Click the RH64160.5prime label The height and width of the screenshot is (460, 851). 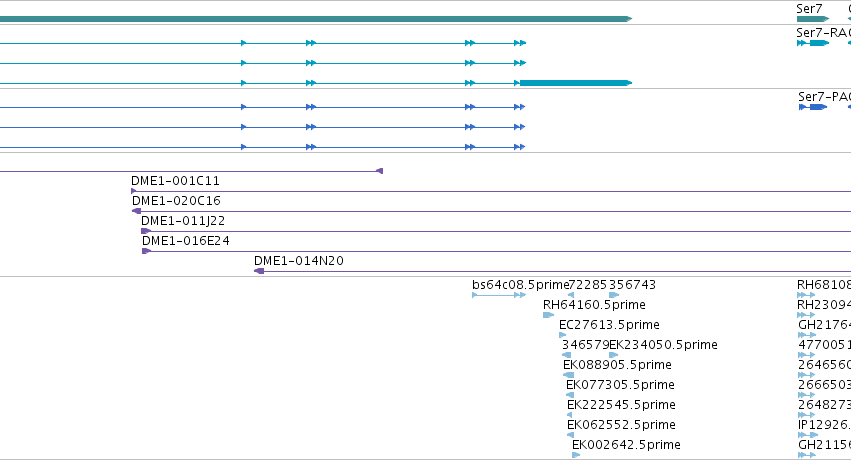(594, 305)
